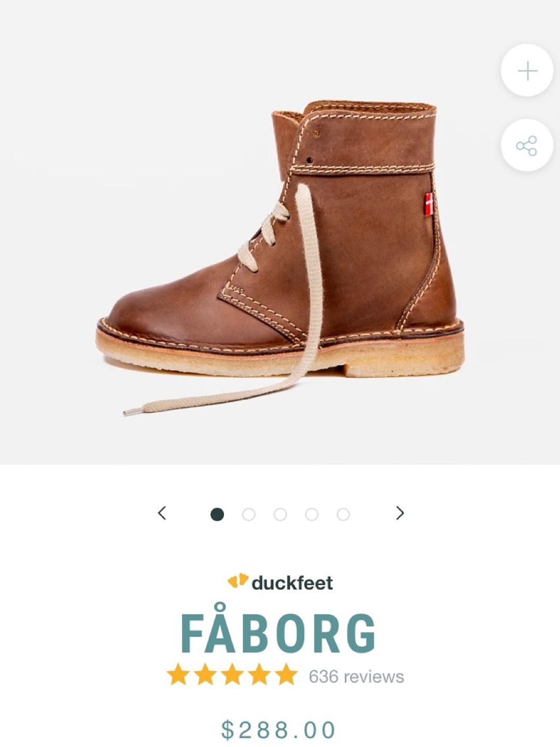Click the first yellow rating star
Viewport: 560px width, 747px height.
(x=178, y=675)
